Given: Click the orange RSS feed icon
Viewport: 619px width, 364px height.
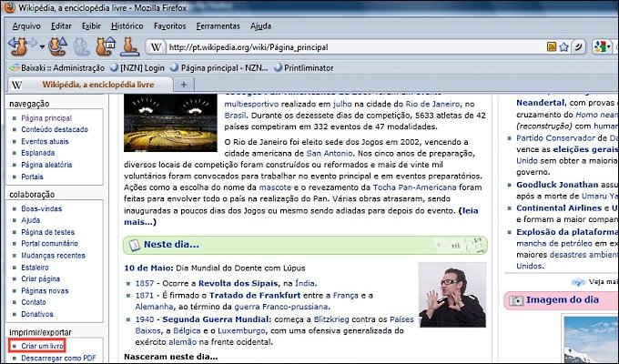Looking at the screenshot, I should [x=552, y=47].
